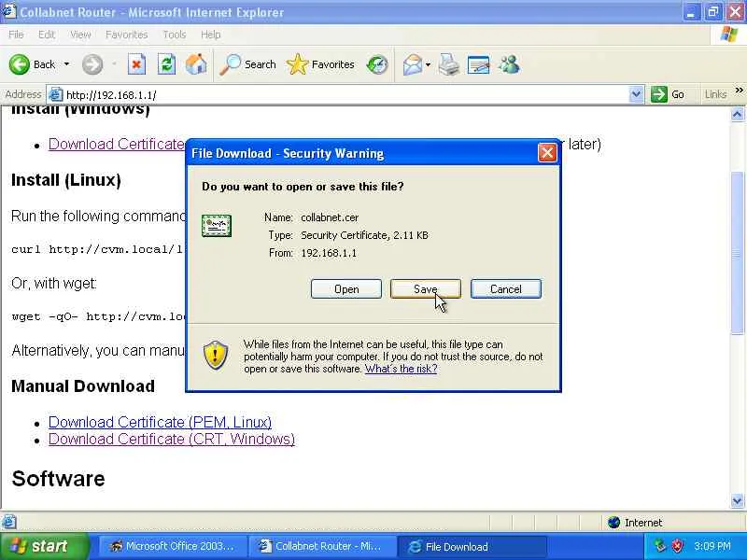The width and height of the screenshot is (747, 560).
Task: Stop page loading with the red X icon
Action: [136, 64]
